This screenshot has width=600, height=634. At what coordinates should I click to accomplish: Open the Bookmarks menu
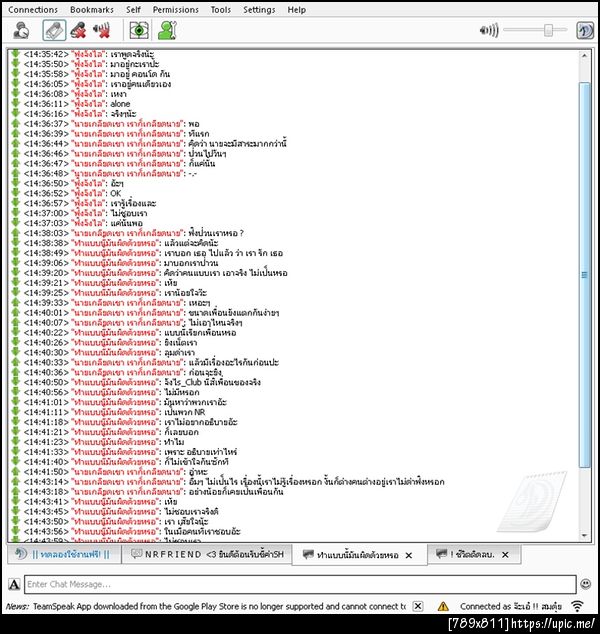[x=92, y=10]
